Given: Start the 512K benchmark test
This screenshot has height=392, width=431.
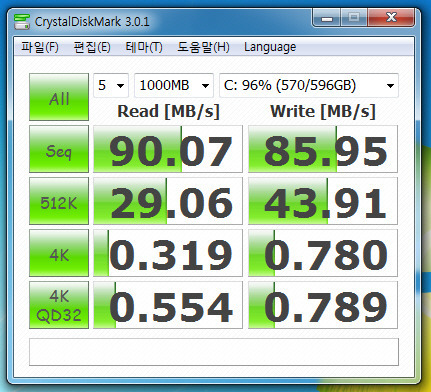Looking at the screenshot, I should [x=59, y=201].
